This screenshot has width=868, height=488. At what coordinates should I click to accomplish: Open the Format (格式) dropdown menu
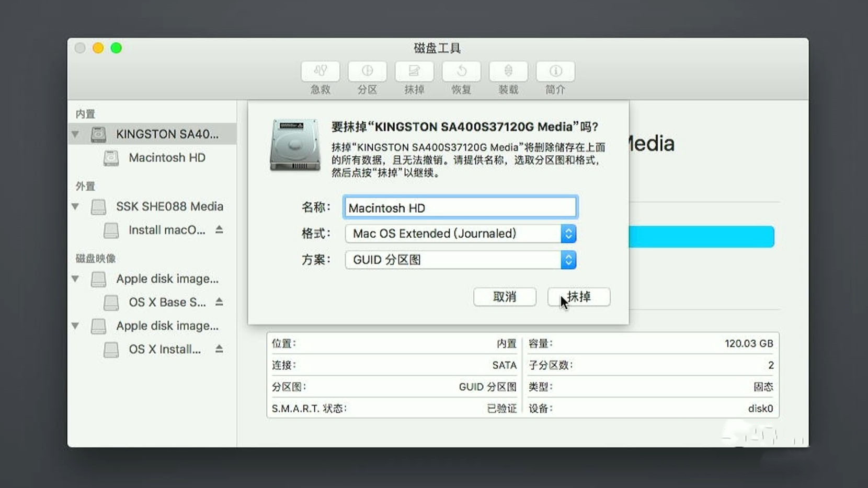pos(460,234)
